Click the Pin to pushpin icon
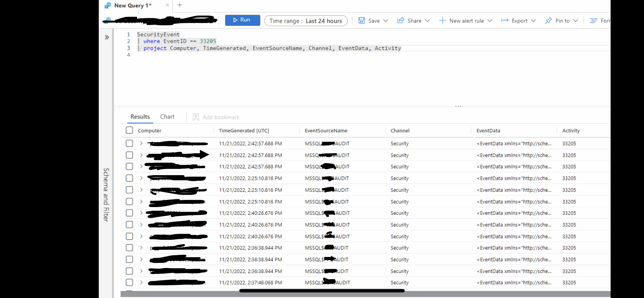The width and height of the screenshot is (644, 298). [548, 20]
